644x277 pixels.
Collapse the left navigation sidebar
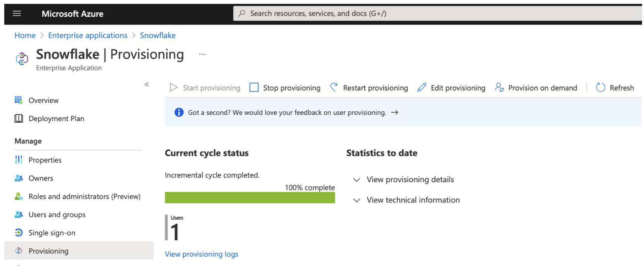pos(147,85)
